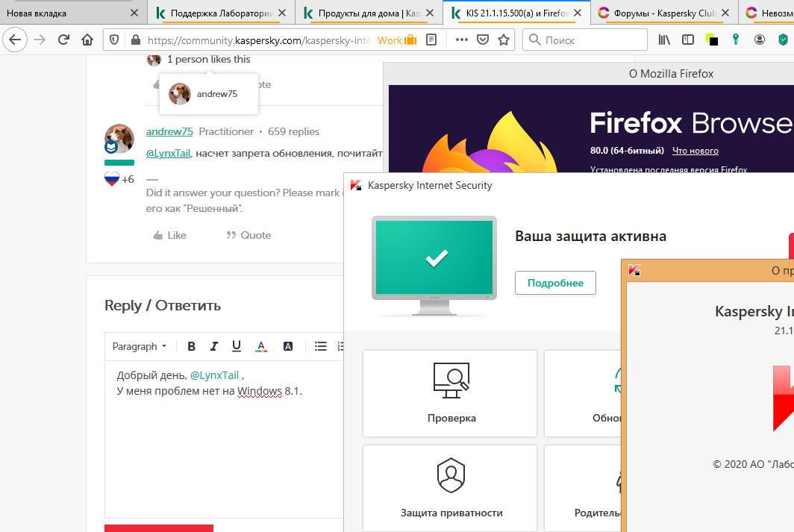This screenshot has height=532, width=794.
Task: Quote andrew75's post
Action: 248,235
